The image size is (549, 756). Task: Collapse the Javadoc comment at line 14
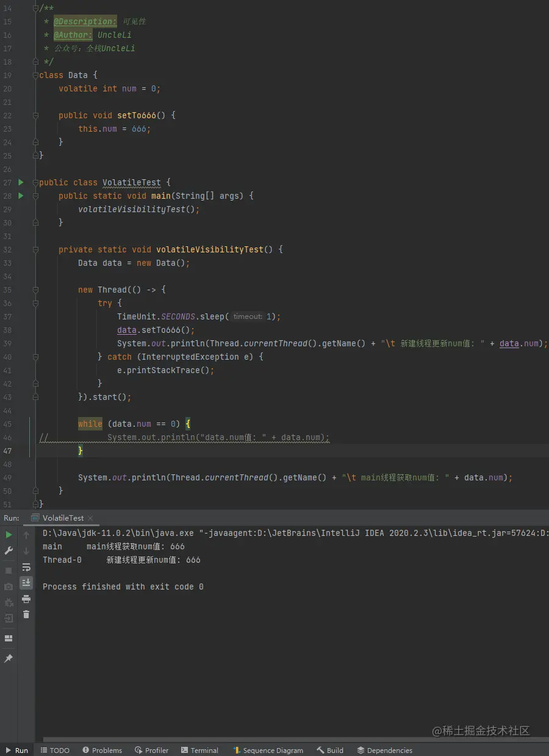pos(35,8)
